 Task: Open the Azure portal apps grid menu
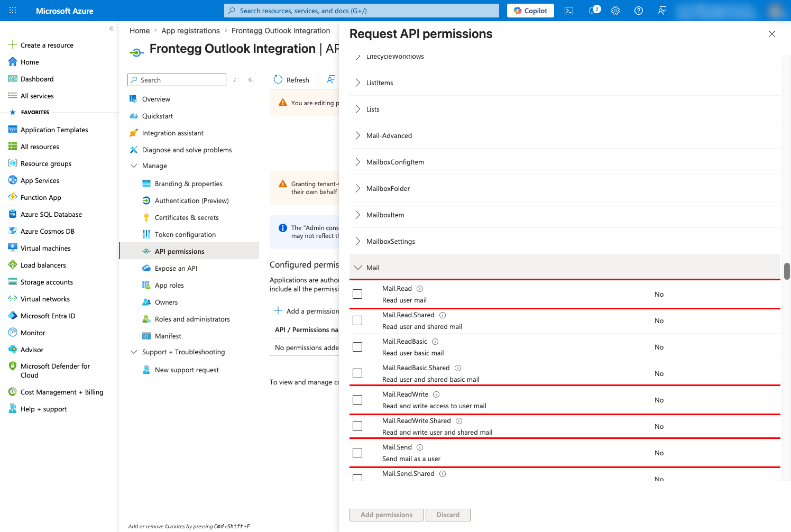coord(13,11)
